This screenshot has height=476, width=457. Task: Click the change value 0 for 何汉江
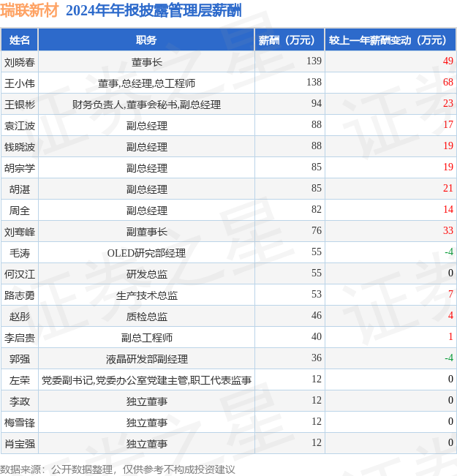click(x=450, y=273)
